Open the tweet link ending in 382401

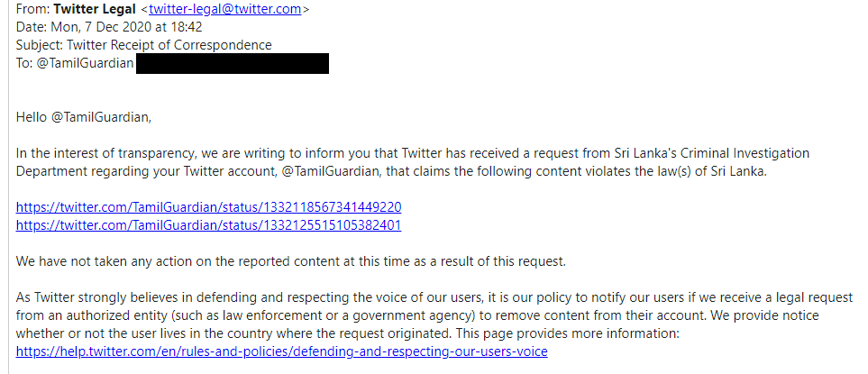coord(209,225)
